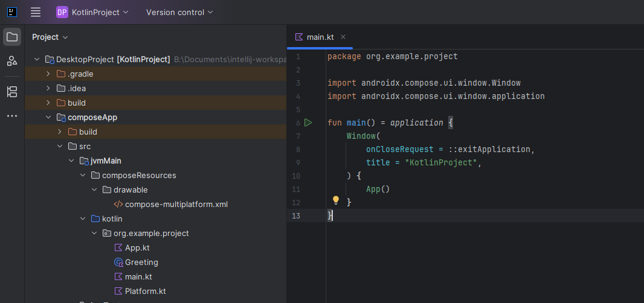This screenshot has width=644, height=303.
Task: Select compose-multiplatform.xml in the tree
Action: [x=176, y=204]
